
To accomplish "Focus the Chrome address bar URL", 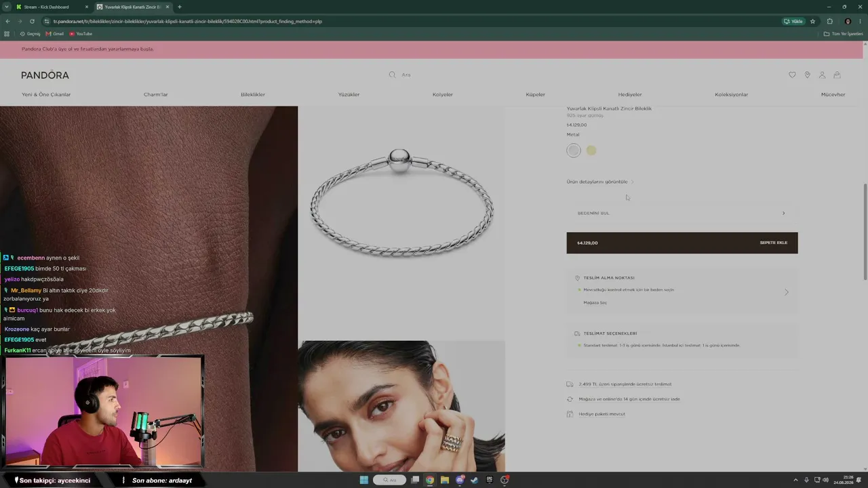I will click(188, 21).
